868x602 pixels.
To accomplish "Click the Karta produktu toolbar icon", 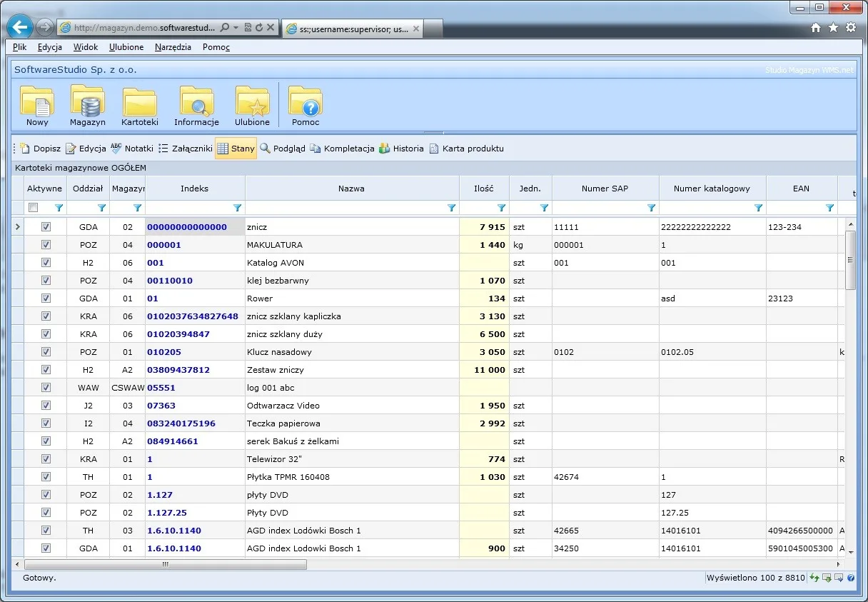I will coord(434,149).
